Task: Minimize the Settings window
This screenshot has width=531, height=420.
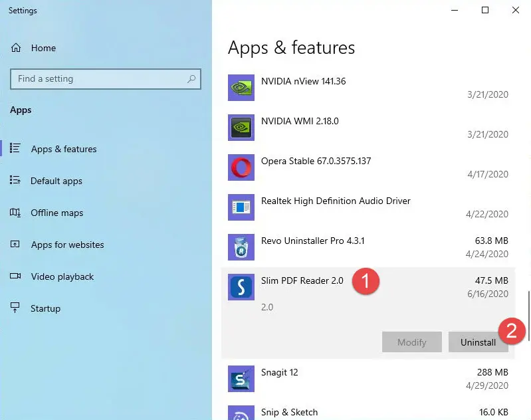Action: pos(455,10)
